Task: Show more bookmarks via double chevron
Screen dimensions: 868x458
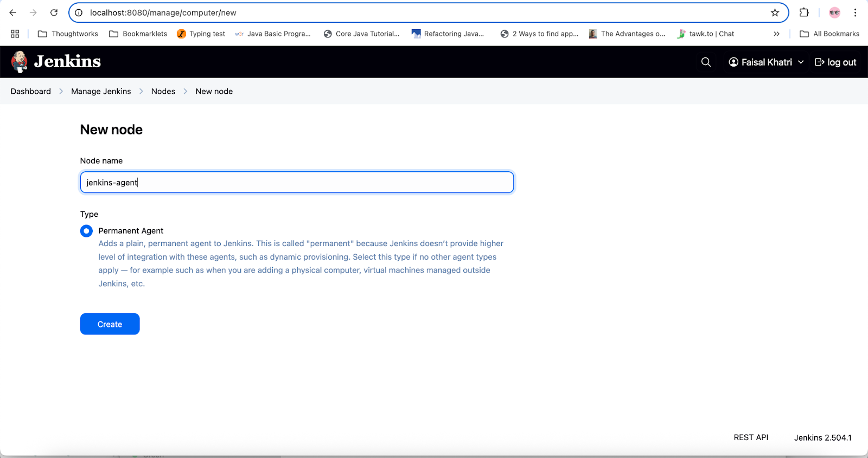Action: point(776,34)
